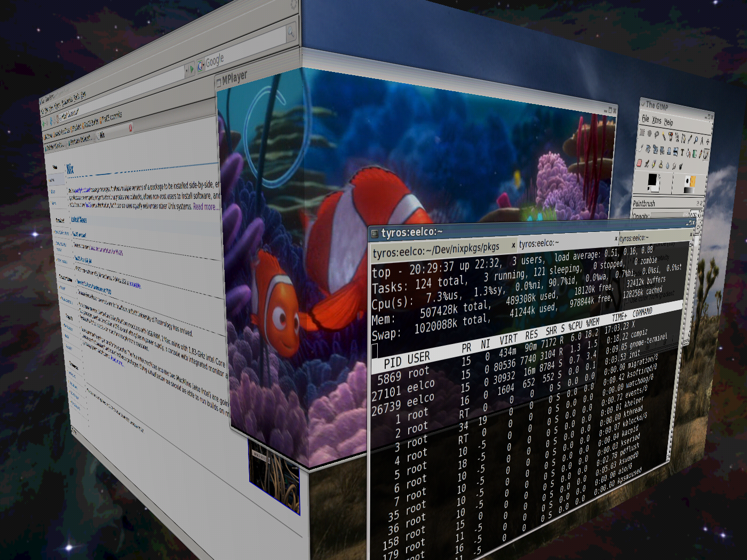Screen dimensions: 747x560
Task: Select the Gradient blend tool in GIMP
Action: point(694,154)
